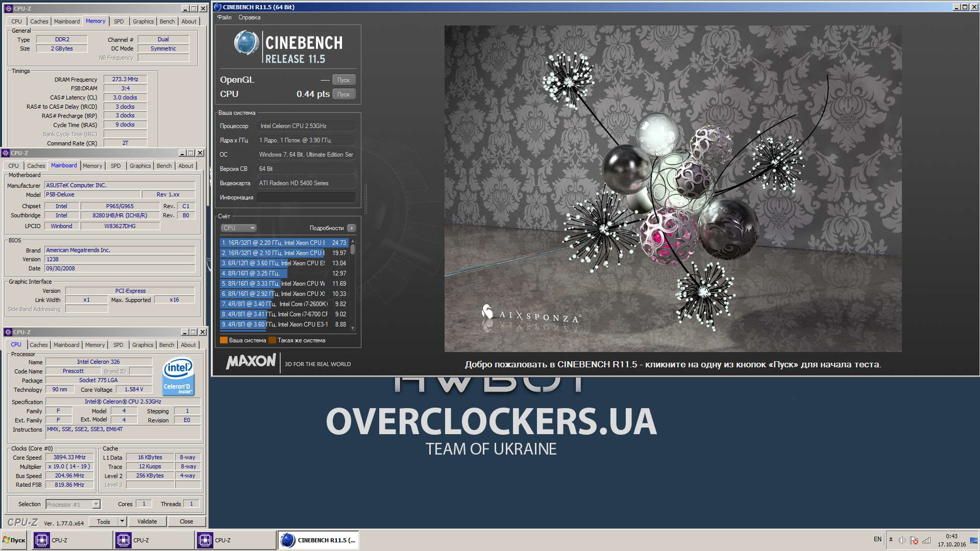Select ranking row 1 Xeon 2.20 ГГц

pyautogui.click(x=284, y=243)
